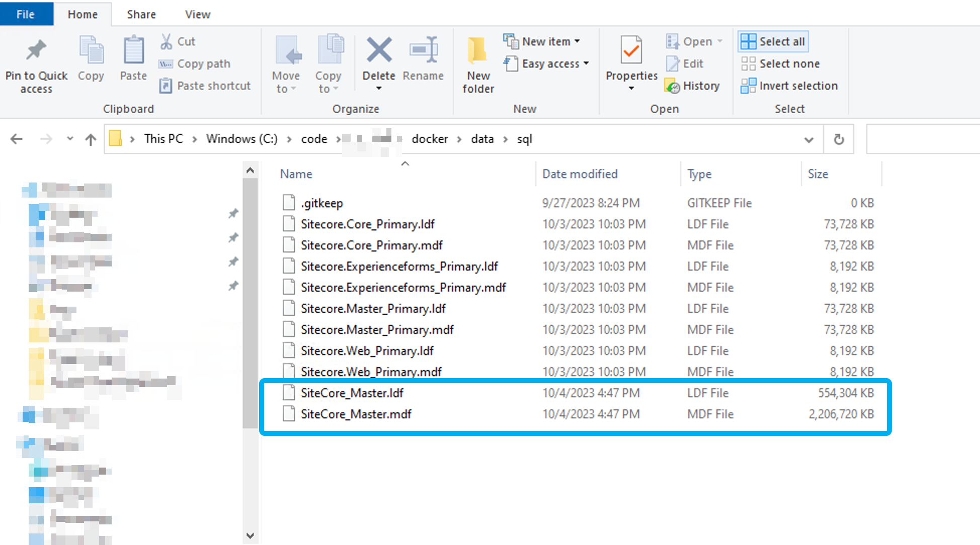Open the Move to command
This screenshot has width=980, height=545.
coord(286,64)
